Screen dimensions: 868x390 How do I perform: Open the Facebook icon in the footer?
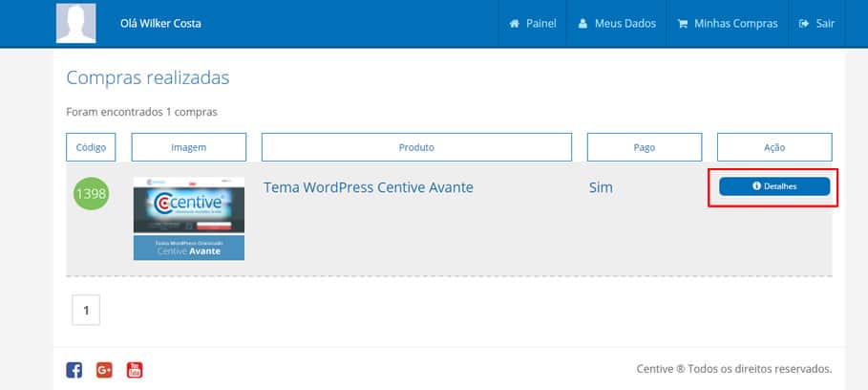[x=74, y=370]
